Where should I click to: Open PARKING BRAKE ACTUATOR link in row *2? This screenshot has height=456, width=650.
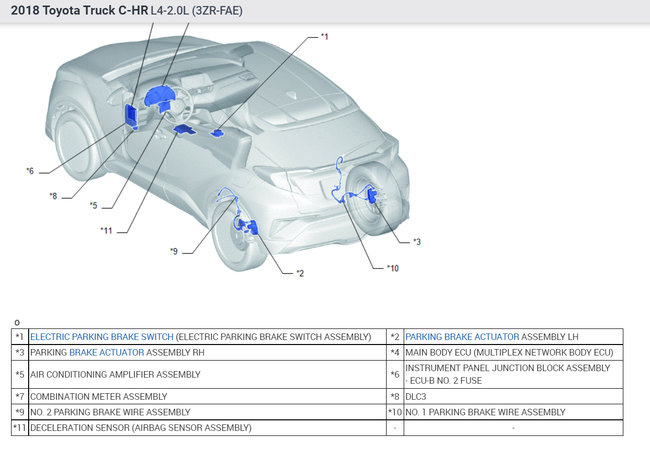(462, 337)
